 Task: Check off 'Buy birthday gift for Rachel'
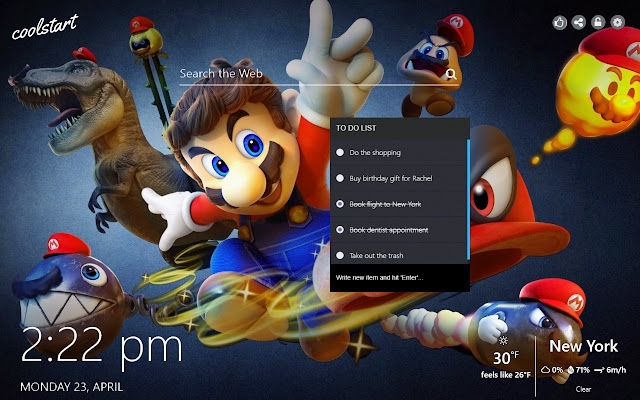point(340,178)
